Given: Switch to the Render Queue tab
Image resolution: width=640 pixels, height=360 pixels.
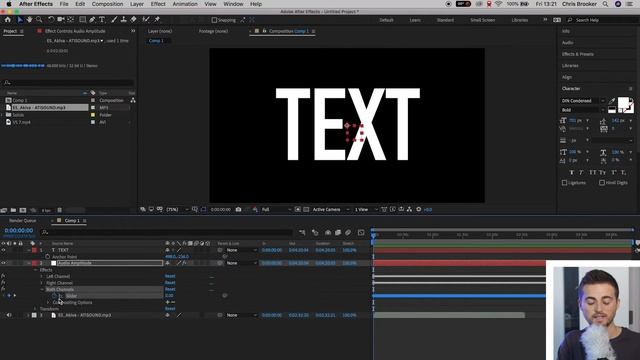Looking at the screenshot, I should pyautogui.click(x=22, y=220).
